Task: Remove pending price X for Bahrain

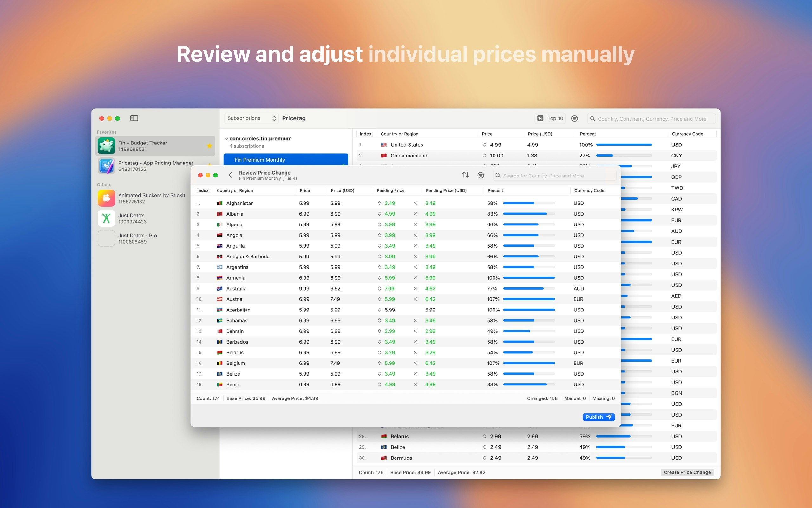Action: 415,331
